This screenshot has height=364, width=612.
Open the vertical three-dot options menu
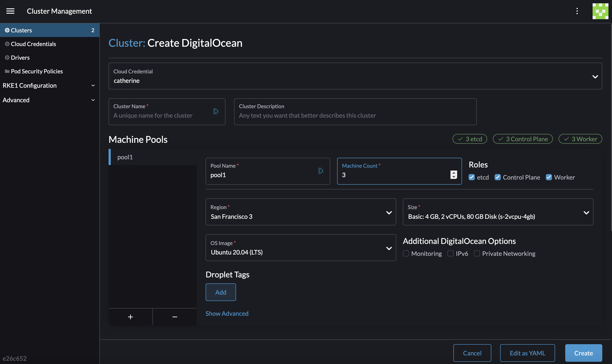577,11
